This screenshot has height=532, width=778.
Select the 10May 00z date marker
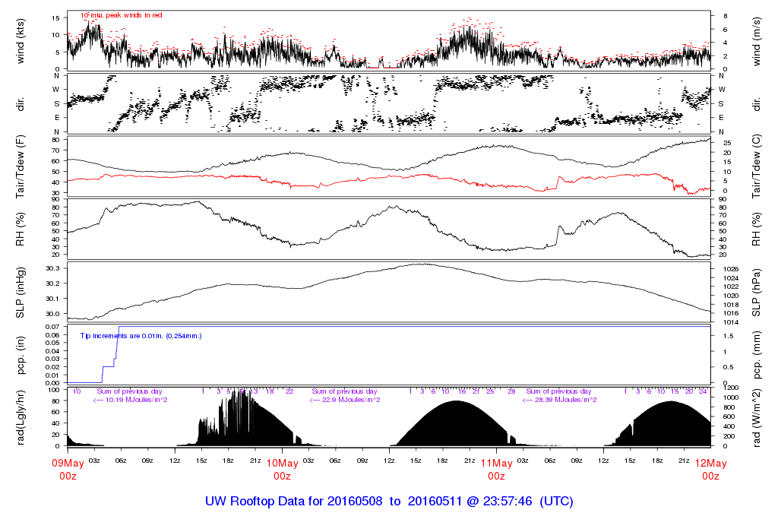pyautogui.click(x=282, y=469)
